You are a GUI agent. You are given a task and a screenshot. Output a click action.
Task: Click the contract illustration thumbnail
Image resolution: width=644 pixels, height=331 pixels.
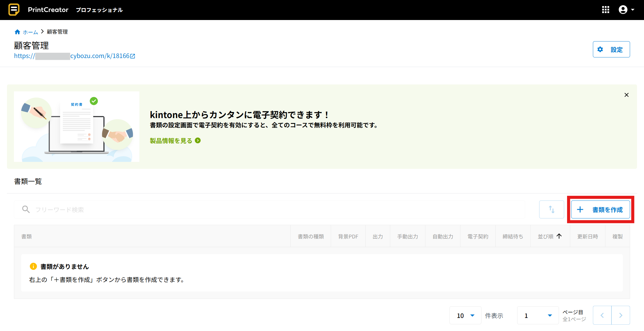click(x=77, y=126)
